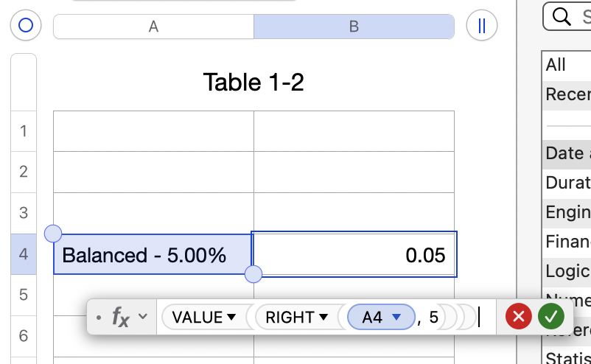Click the selection handle below cell A4

[x=253, y=274]
